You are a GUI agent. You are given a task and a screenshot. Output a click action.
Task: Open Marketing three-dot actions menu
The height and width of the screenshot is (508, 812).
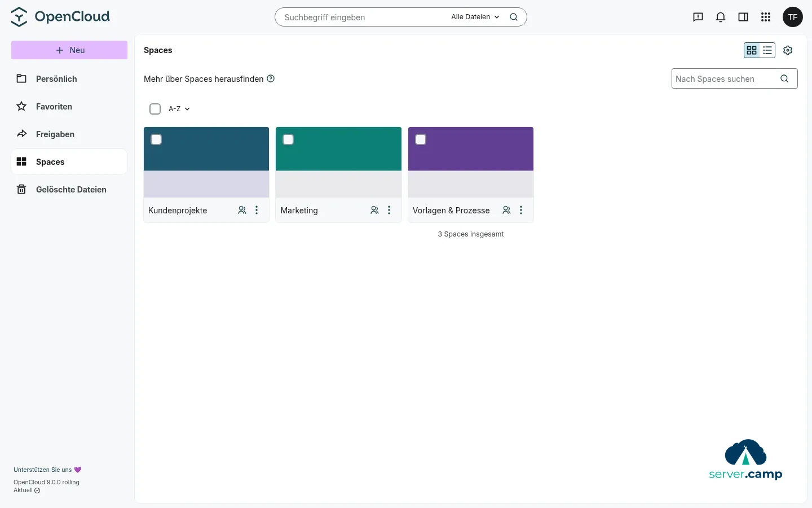pyautogui.click(x=389, y=210)
